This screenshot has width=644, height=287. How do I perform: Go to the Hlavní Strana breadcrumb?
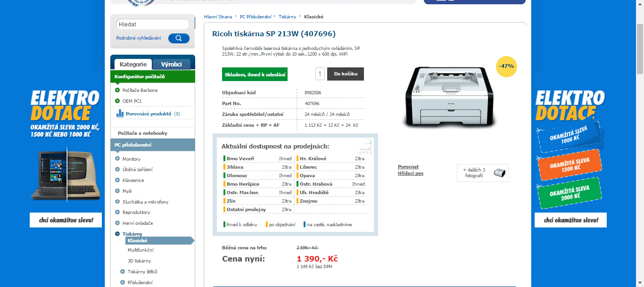pos(218,16)
